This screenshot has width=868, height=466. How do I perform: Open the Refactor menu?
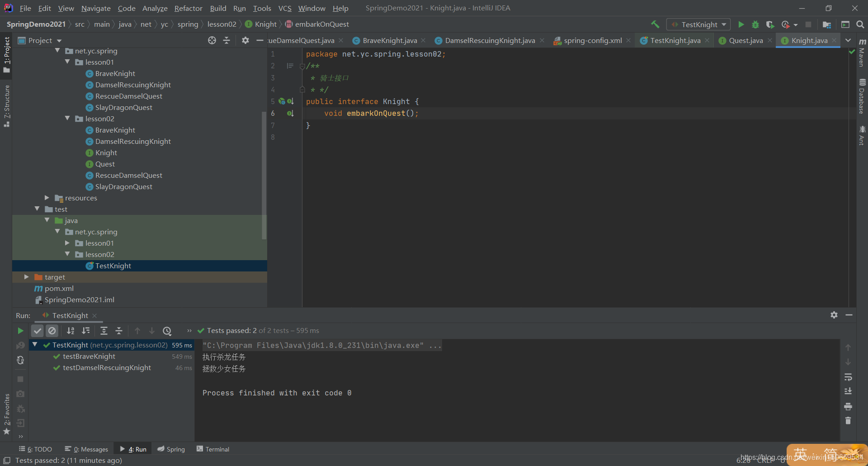[x=188, y=8]
